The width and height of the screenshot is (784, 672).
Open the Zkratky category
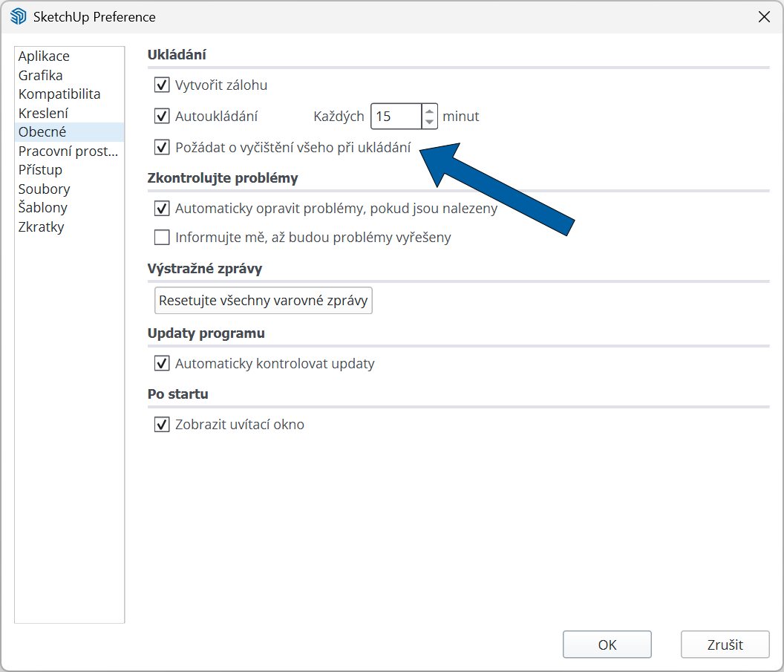pyautogui.click(x=42, y=227)
